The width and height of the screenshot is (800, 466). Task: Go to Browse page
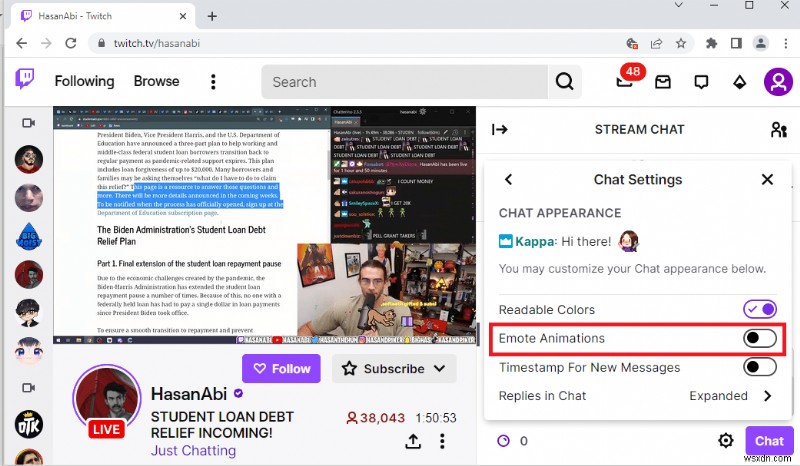(157, 81)
